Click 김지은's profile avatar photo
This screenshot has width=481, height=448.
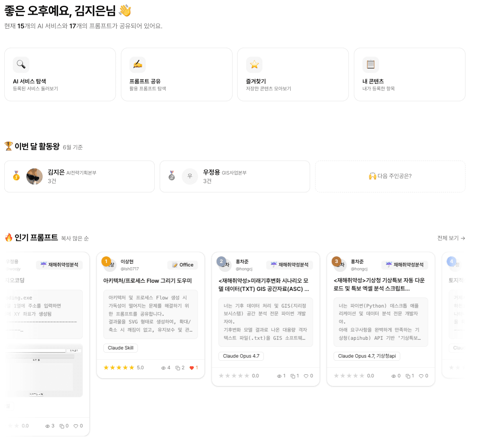point(34,176)
